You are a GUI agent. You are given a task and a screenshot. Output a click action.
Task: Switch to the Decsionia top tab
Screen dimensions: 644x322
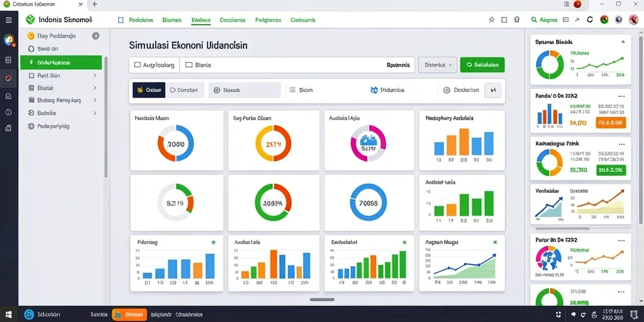coord(233,19)
